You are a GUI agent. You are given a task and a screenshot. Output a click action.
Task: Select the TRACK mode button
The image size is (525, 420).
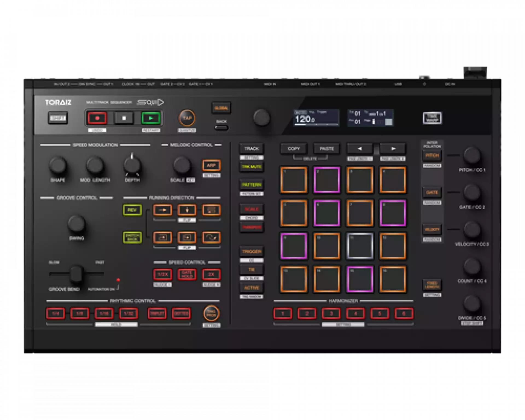point(252,149)
